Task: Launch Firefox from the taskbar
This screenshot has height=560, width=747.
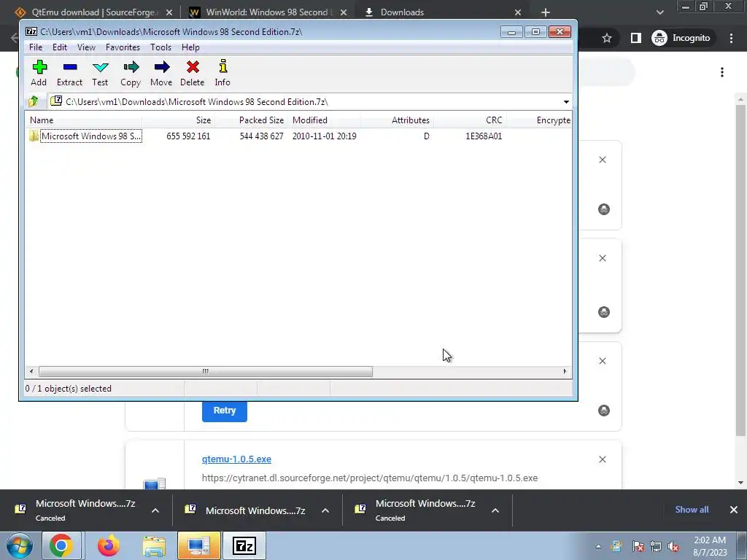Action: pos(108,545)
